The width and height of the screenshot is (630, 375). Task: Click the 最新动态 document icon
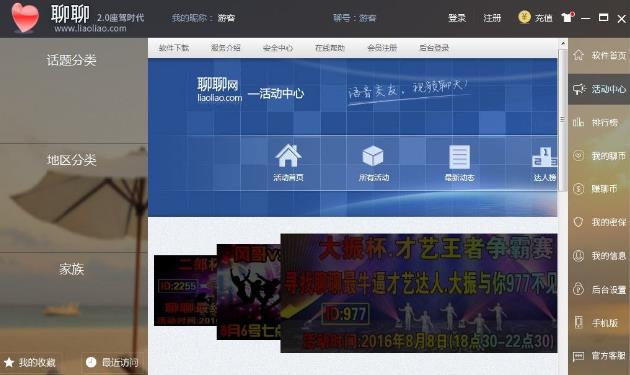[459, 157]
